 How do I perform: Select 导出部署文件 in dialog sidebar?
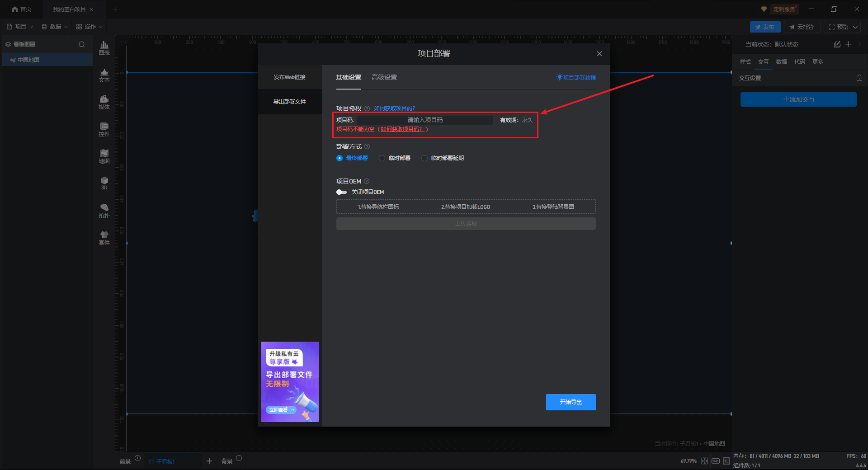point(289,102)
